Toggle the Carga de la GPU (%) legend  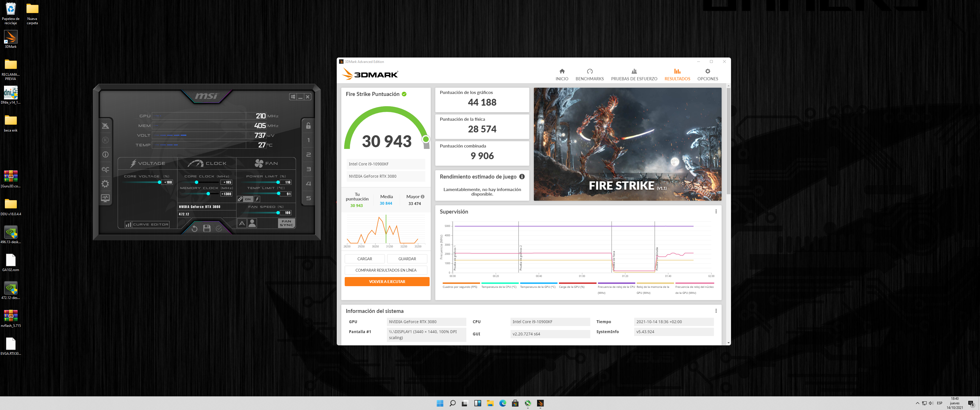pyautogui.click(x=577, y=285)
